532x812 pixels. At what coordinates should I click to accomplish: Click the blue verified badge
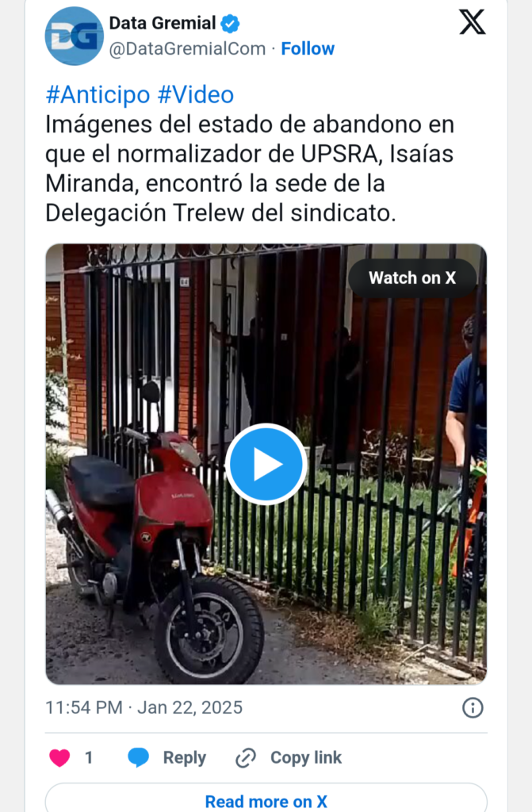click(230, 23)
